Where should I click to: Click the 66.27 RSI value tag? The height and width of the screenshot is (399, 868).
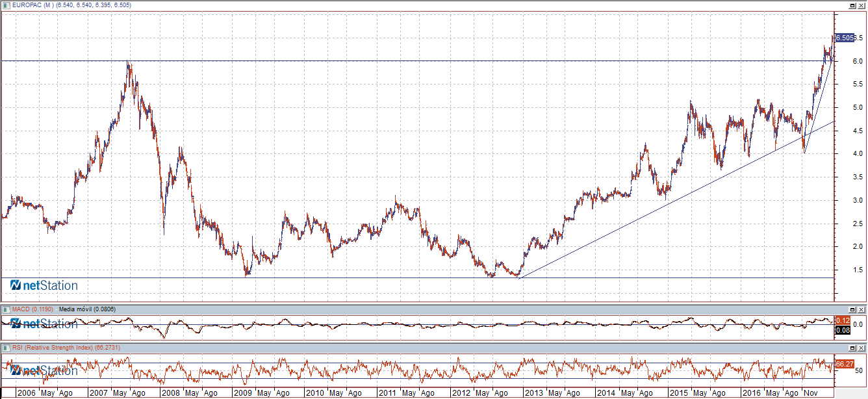(x=844, y=365)
